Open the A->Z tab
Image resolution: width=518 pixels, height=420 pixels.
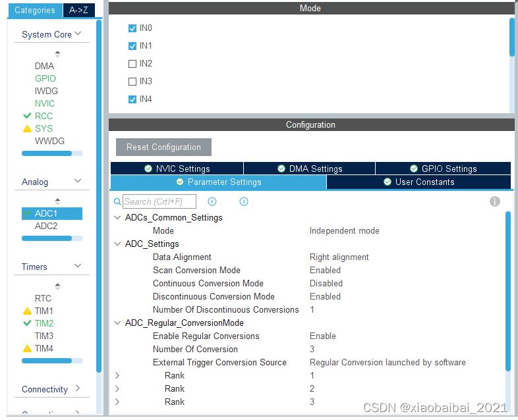[x=78, y=10]
